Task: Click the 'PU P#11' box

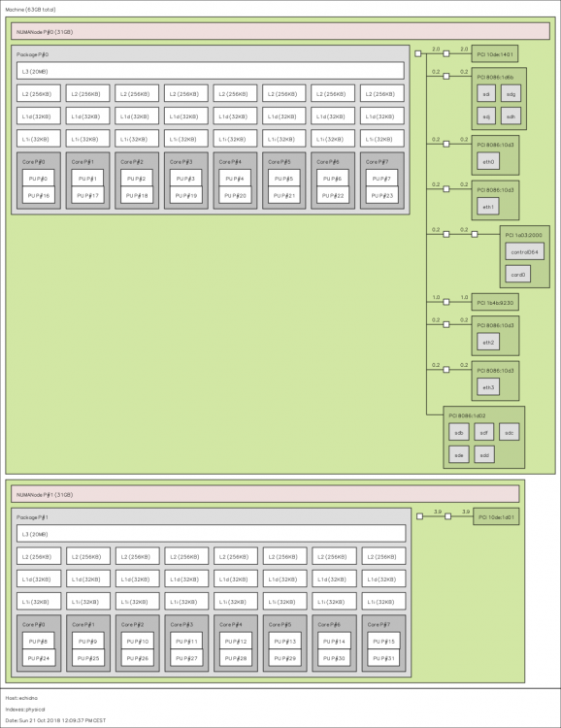Action: pyautogui.click(x=186, y=642)
